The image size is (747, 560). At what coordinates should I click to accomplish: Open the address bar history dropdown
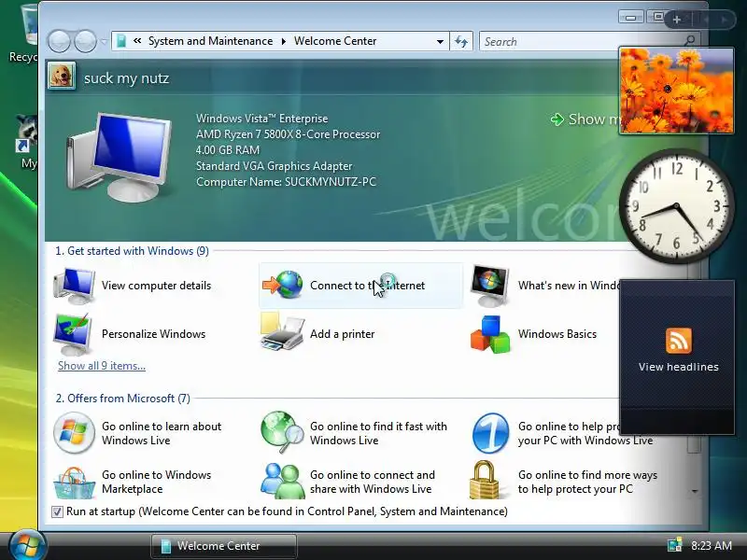point(440,41)
